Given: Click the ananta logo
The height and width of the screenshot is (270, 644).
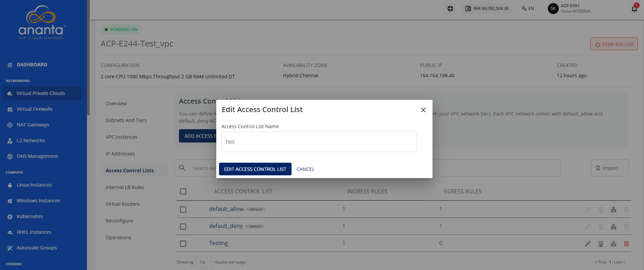Looking at the screenshot, I should click(x=41, y=22).
